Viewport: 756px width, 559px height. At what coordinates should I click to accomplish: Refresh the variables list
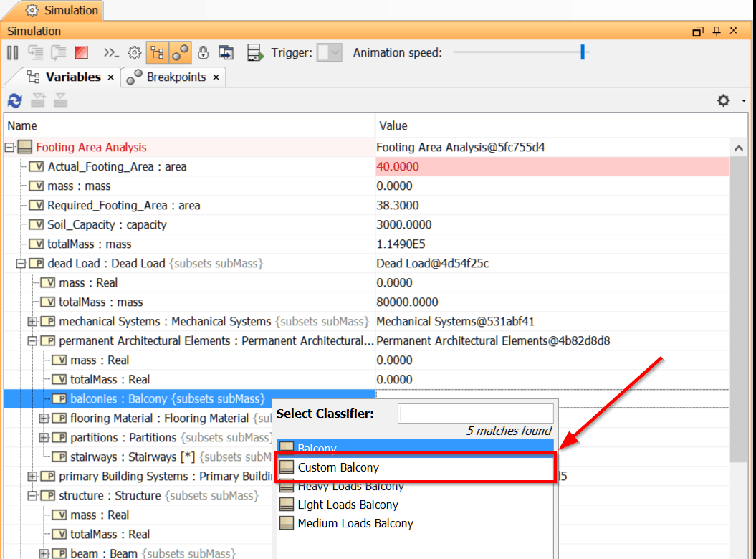tap(15, 101)
